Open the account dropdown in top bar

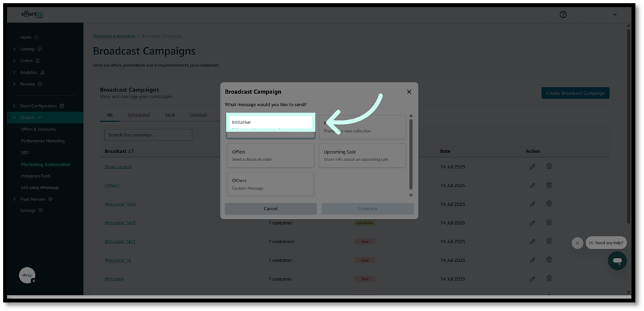615,15
